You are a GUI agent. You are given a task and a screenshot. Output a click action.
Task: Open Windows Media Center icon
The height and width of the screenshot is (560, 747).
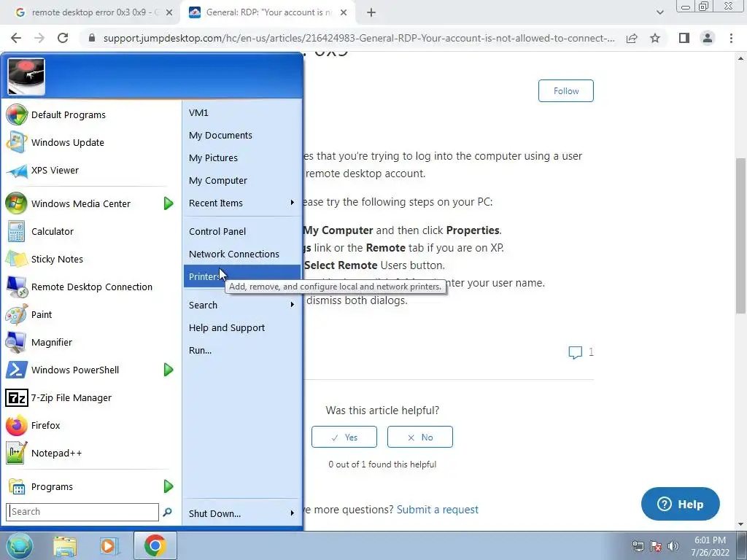tap(17, 203)
